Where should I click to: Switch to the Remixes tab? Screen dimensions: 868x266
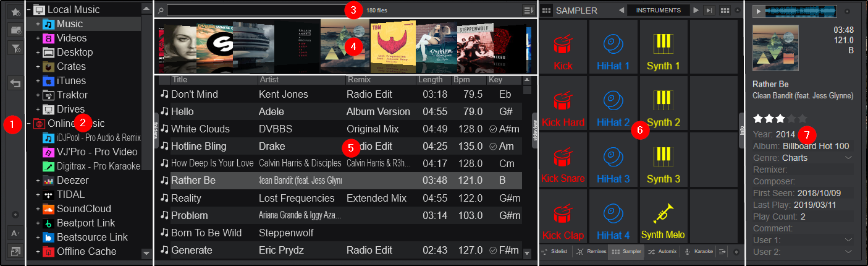pos(591,252)
